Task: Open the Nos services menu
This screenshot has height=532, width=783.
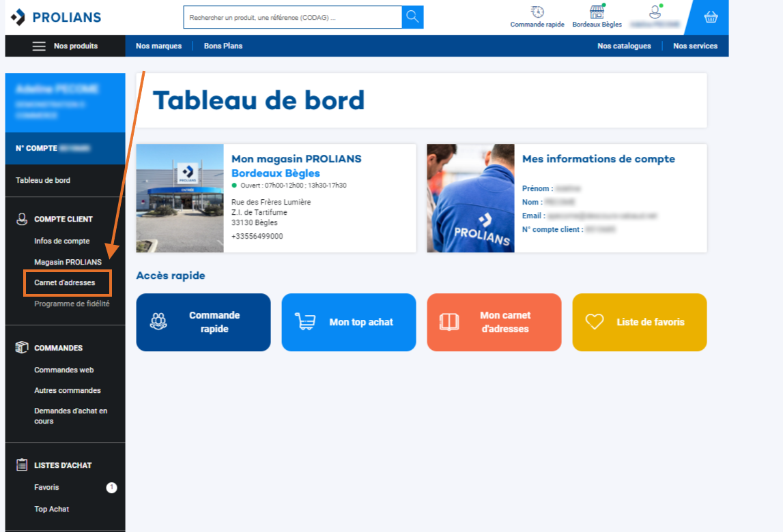Action: 695,46
